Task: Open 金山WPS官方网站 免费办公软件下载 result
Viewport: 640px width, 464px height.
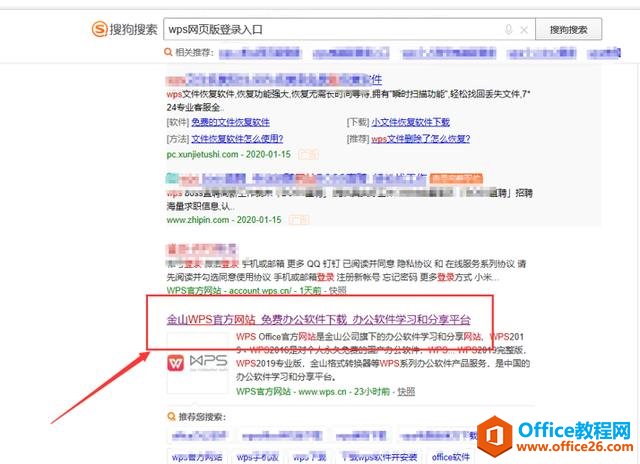Action: click(318, 319)
